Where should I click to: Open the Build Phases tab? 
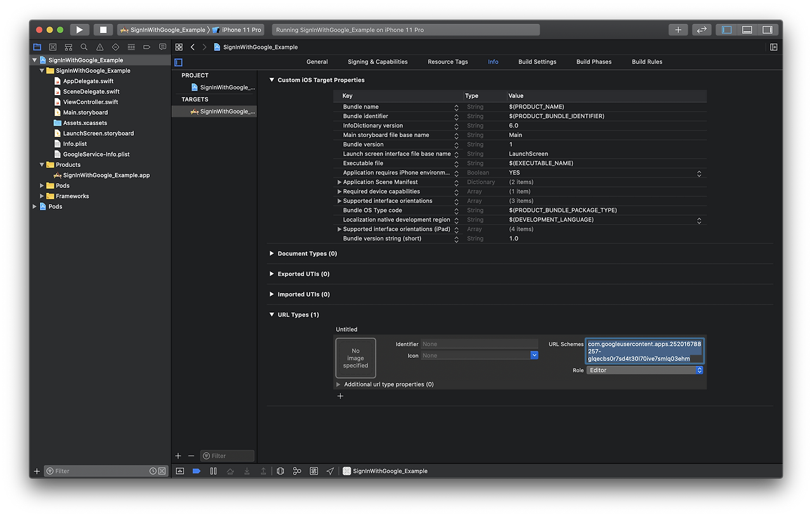pos(593,62)
